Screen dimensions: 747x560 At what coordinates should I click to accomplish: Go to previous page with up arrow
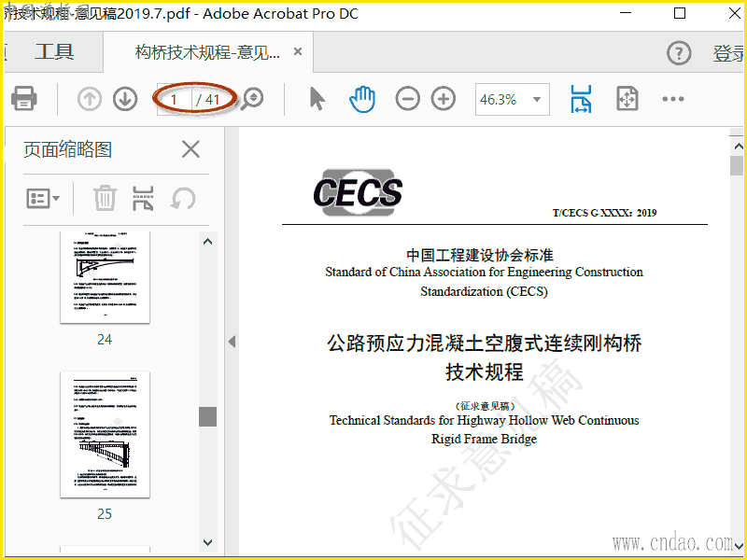(x=89, y=99)
